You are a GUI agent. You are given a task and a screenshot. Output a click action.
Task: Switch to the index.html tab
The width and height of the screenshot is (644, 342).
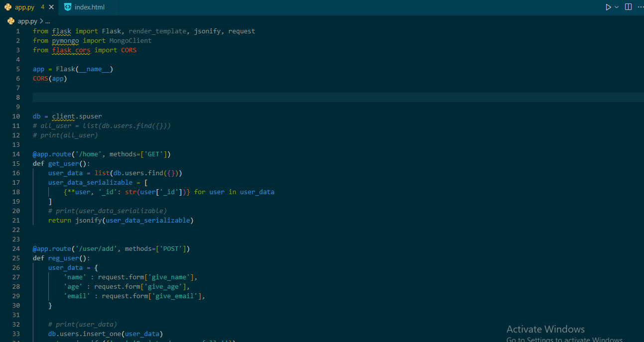point(89,7)
